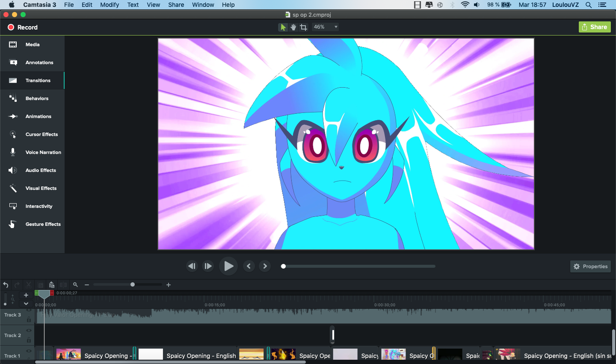Click the paste icon in timeline toolbar
This screenshot has width=616, height=364.
coord(52,285)
